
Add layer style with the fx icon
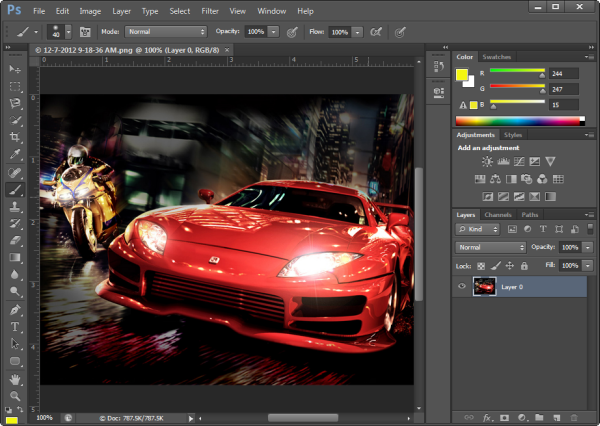[x=489, y=417]
